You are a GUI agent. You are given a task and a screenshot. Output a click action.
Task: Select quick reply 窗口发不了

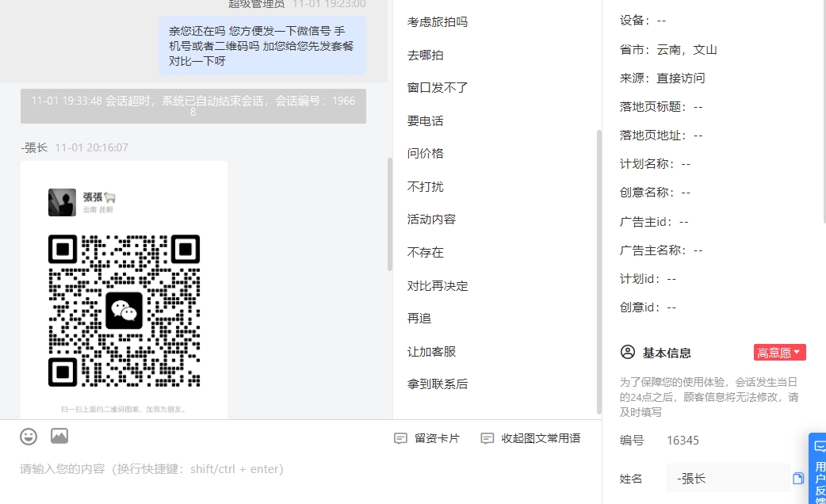click(438, 88)
